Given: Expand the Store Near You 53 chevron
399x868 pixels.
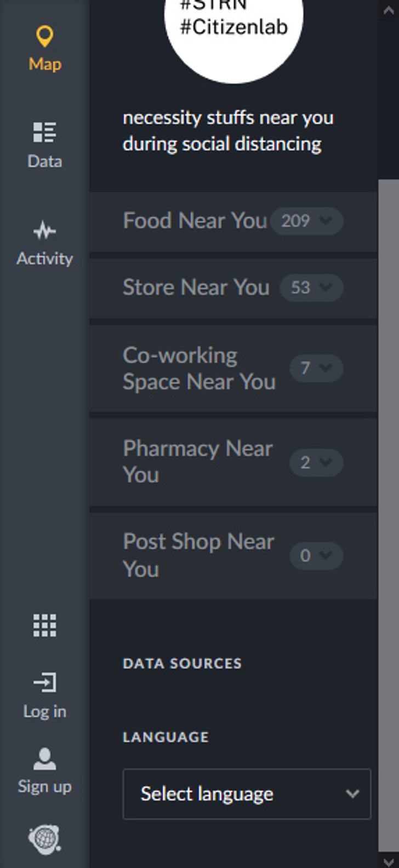Looking at the screenshot, I should [311, 288].
